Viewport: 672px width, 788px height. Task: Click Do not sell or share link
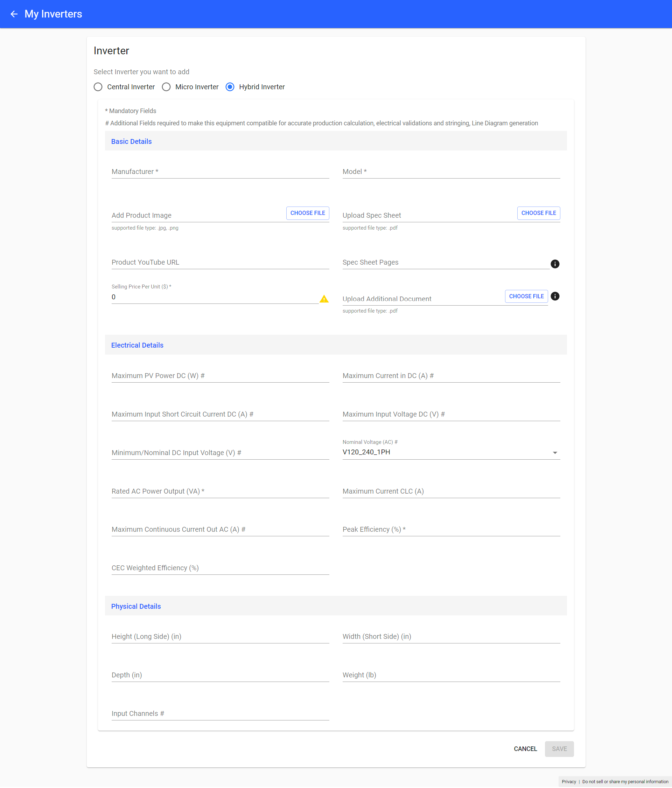tap(625, 782)
